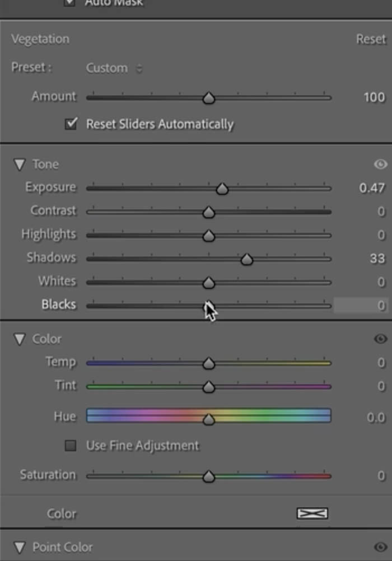This screenshot has width=392, height=561.
Task: Click the Amount value field showing 100
Action: (374, 97)
